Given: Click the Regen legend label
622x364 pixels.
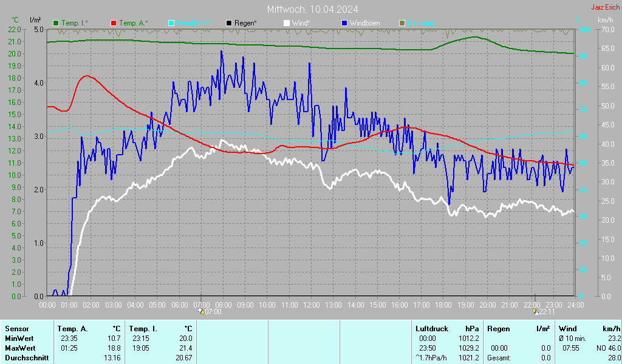Looking at the screenshot, I should tap(245, 23).
